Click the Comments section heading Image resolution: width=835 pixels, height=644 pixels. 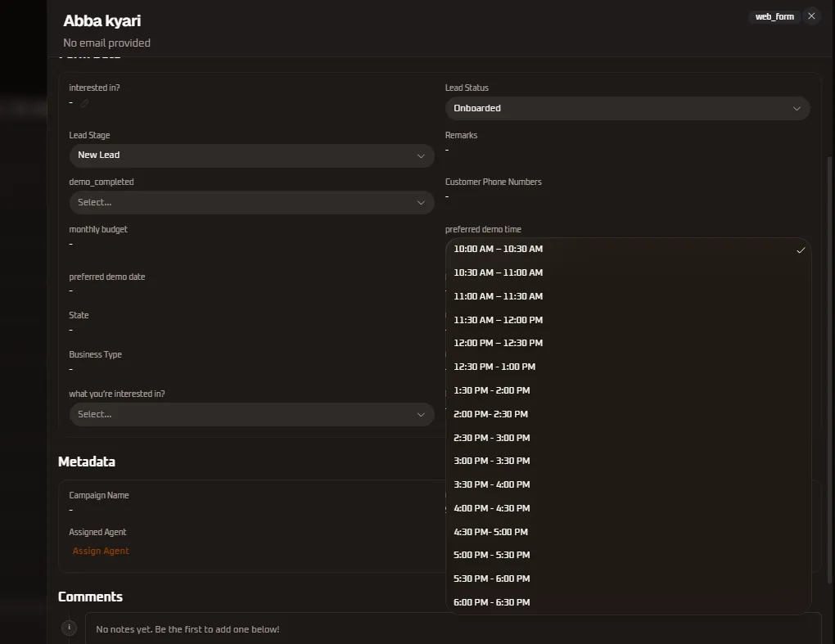click(91, 597)
